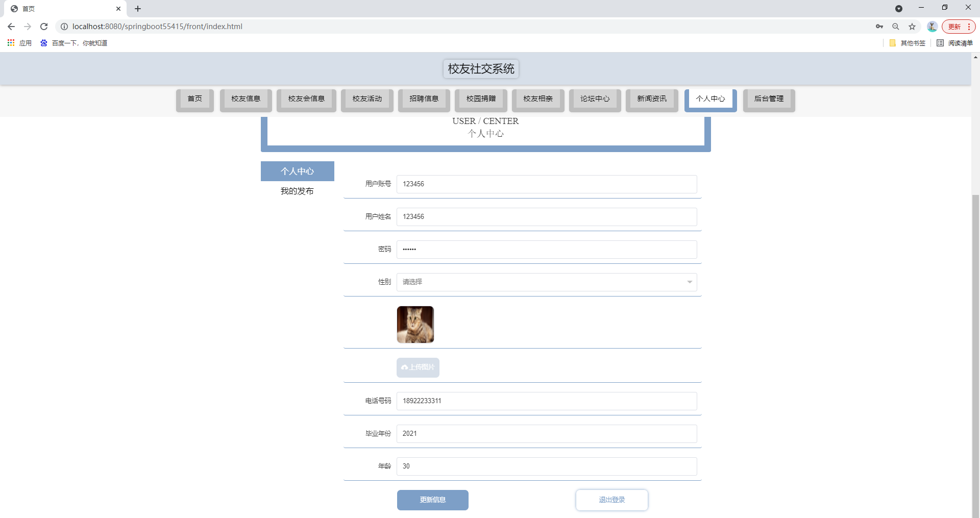Click the browser profile avatar icon
The height and width of the screenshot is (518, 980).
pos(932,26)
